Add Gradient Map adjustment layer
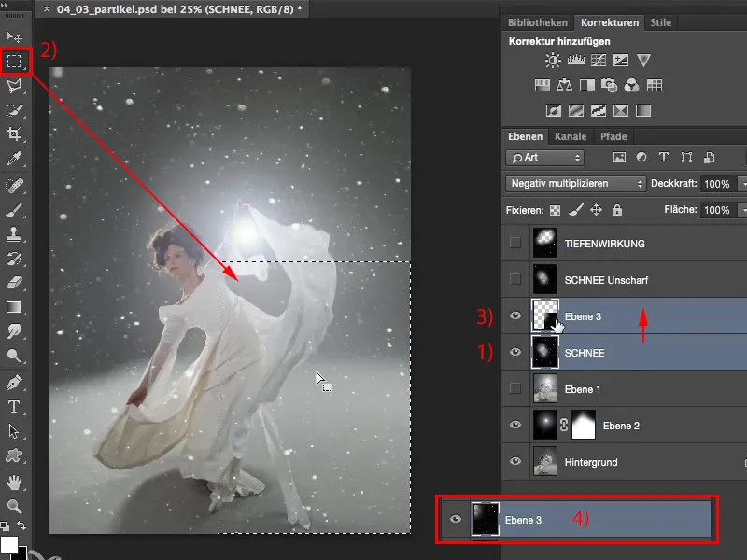This screenshot has height=560, width=747. (x=643, y=111)
